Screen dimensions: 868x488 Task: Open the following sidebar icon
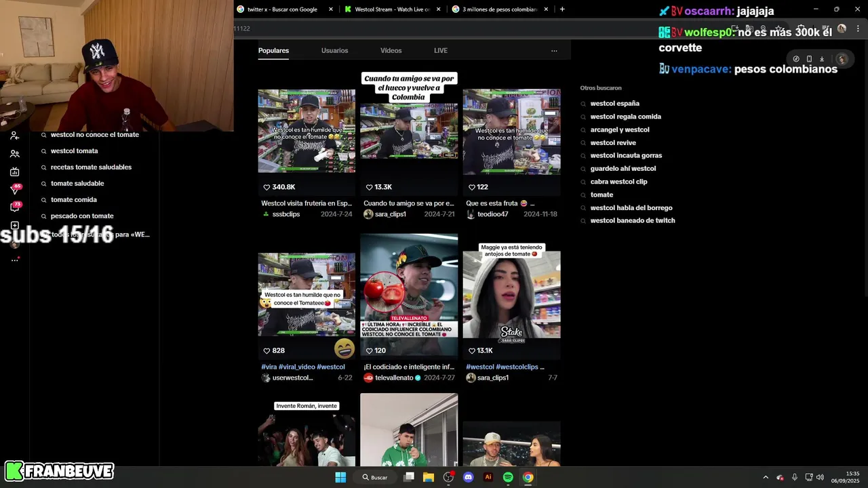click(14, 136)
